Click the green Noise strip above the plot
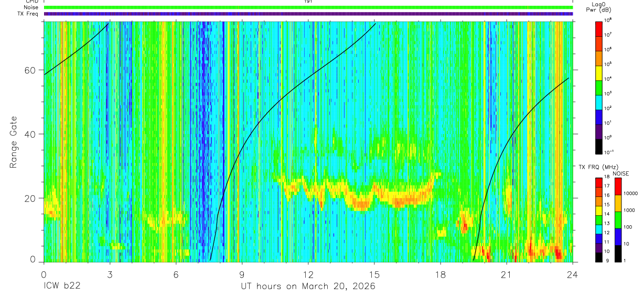Viewport: 644px width, 297px height. [x=308, y=7]
